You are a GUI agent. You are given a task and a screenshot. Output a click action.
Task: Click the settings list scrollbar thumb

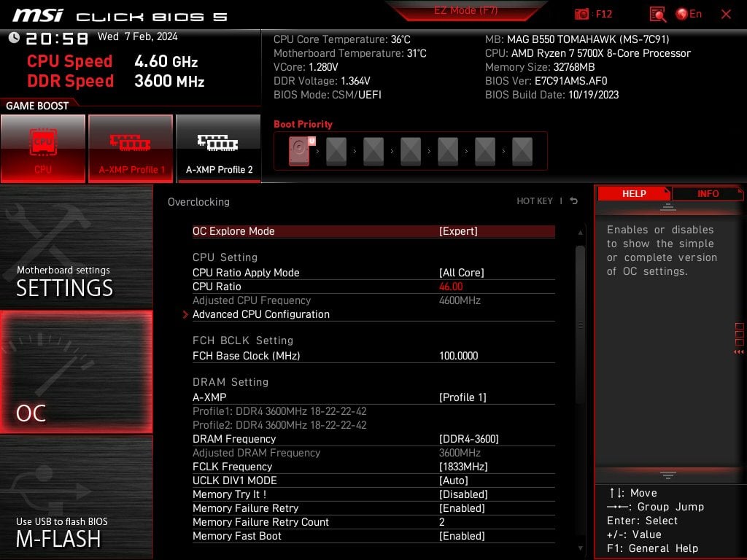click(580, 324)
